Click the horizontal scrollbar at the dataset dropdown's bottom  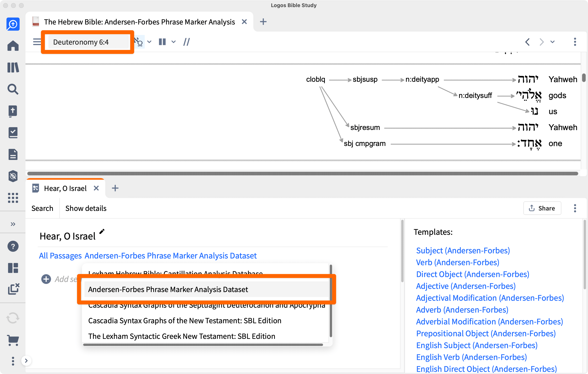coord(203,345)
